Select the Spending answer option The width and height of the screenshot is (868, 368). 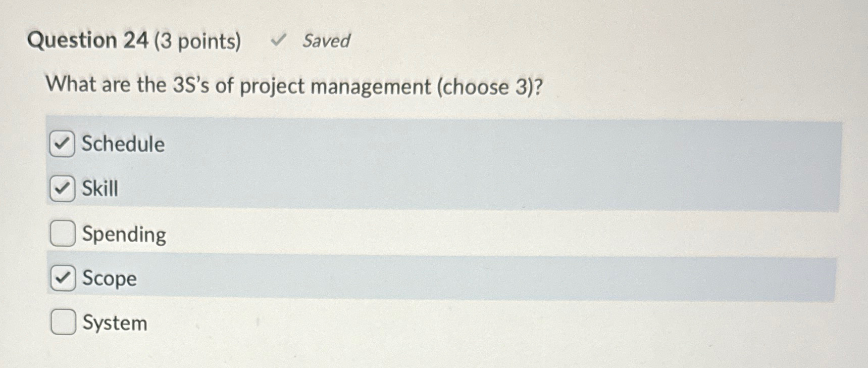click(x=124, y=233)
